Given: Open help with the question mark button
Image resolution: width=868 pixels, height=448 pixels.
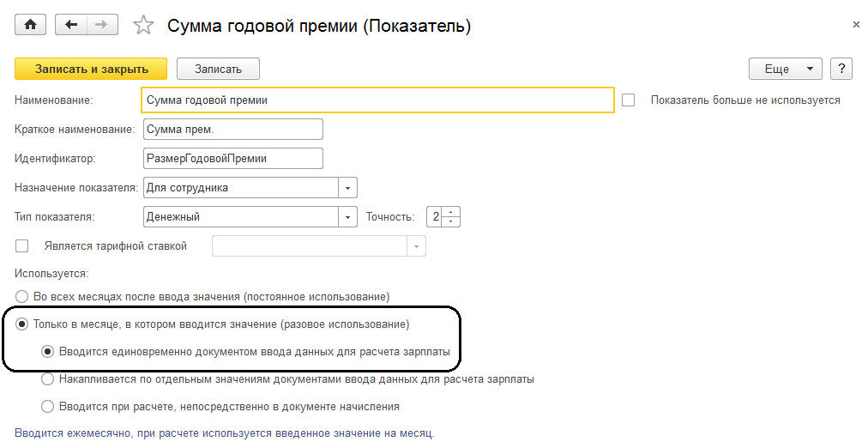Looking at the screenshot, I should pos(841,69).
